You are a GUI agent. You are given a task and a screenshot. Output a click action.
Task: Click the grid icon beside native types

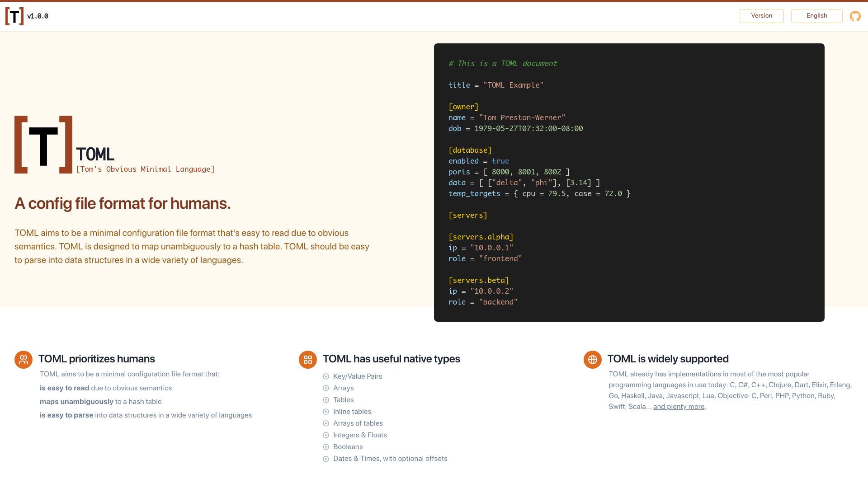tap(308, 360)
